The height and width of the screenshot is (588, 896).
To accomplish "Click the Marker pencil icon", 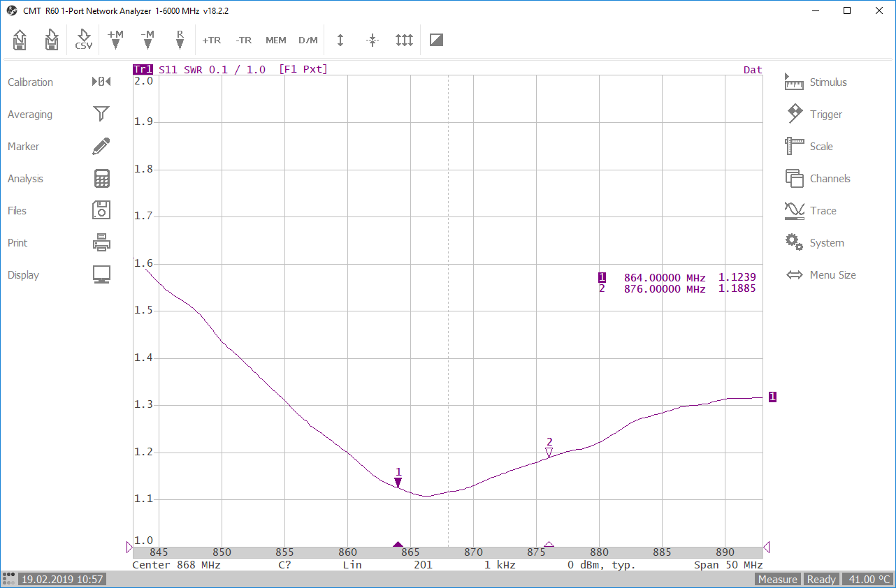I will pos(101,146).
